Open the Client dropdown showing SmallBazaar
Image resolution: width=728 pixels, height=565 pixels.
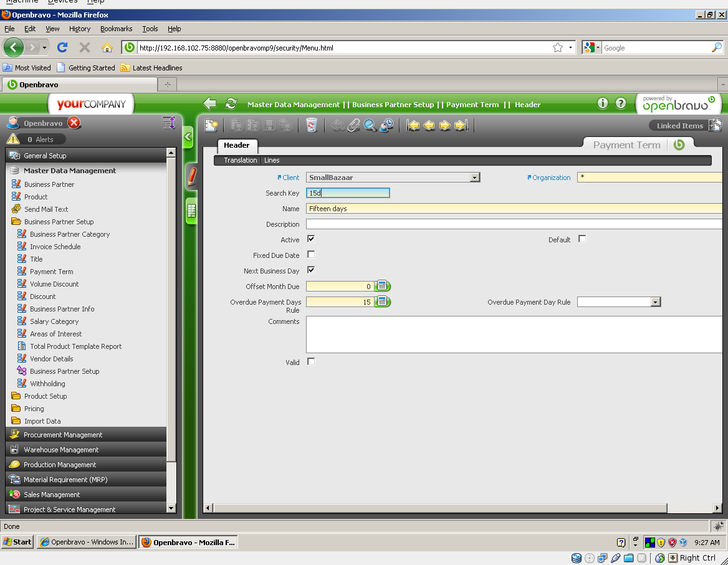[474, 178]
